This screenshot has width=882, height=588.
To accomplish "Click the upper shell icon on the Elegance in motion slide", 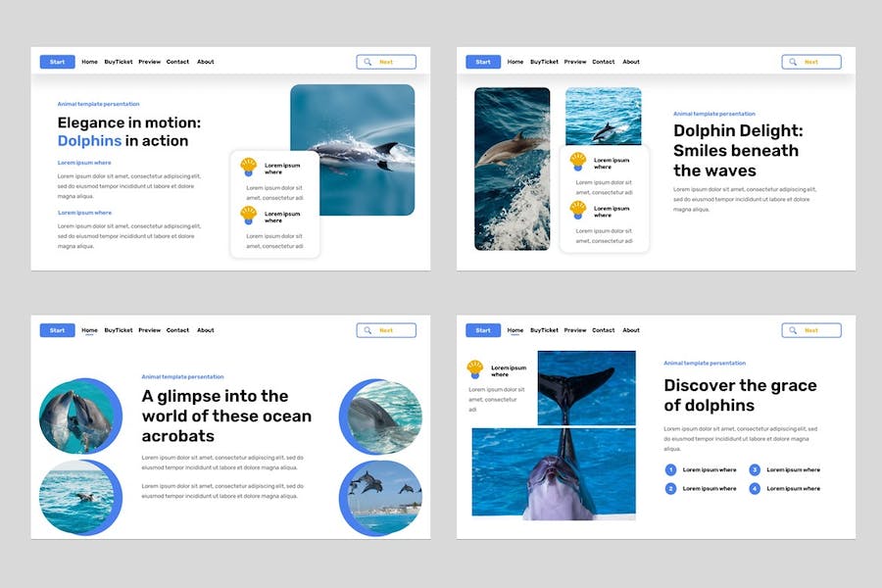I will [249, 168].
